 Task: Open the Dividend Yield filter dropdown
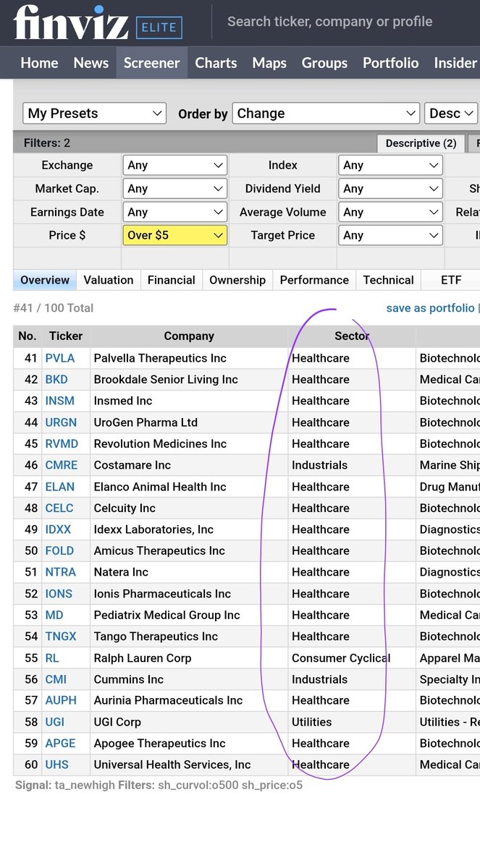[x=390, y=189]
